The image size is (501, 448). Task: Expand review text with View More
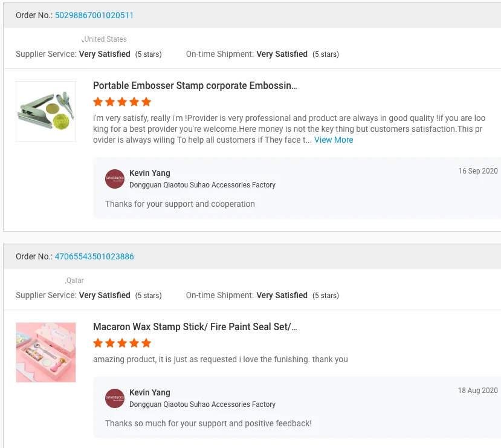[334, 140]
